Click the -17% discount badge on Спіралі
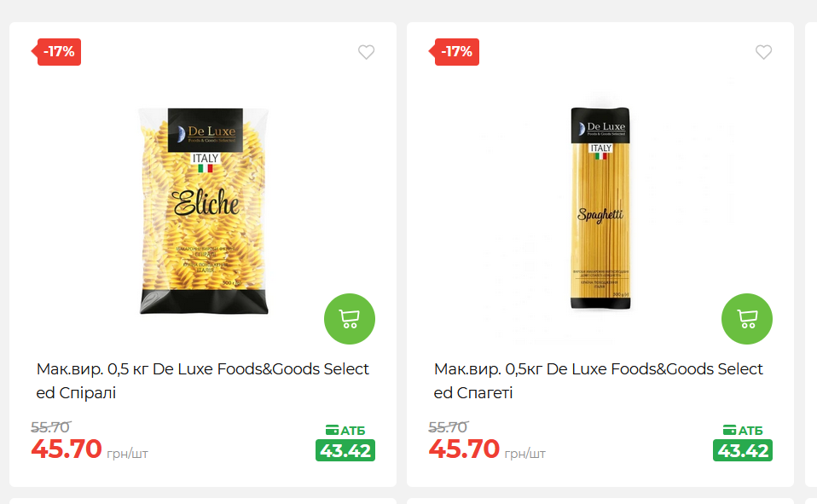The width and height of the screenshot is (817, 504). tap(56, 52)
